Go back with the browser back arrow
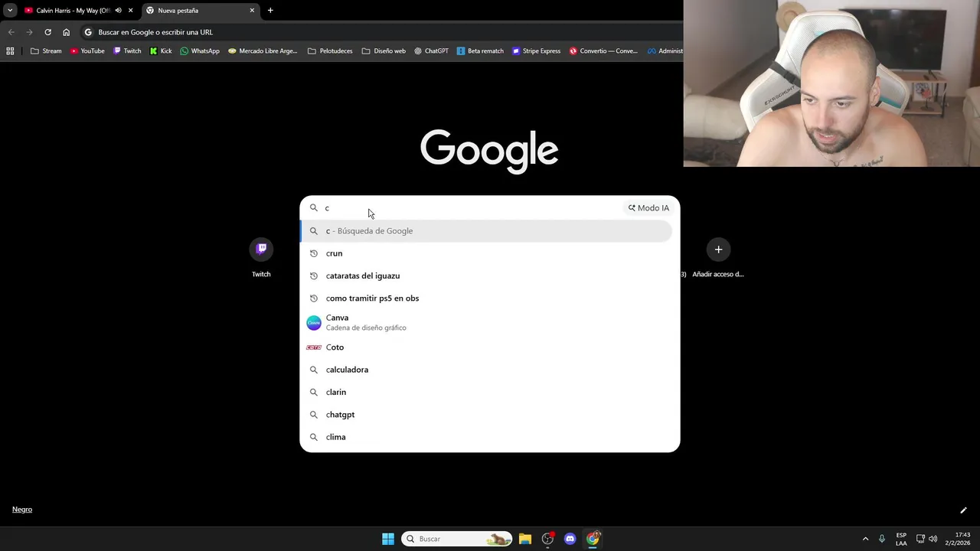 click(11, 32)
